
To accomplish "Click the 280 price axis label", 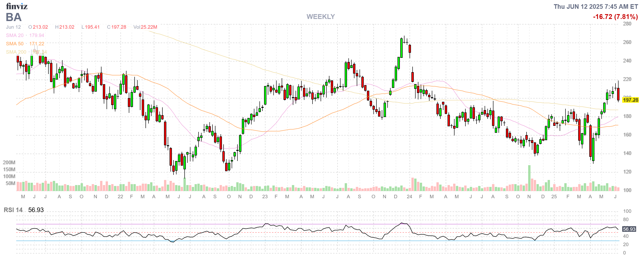I will (627, 24).
